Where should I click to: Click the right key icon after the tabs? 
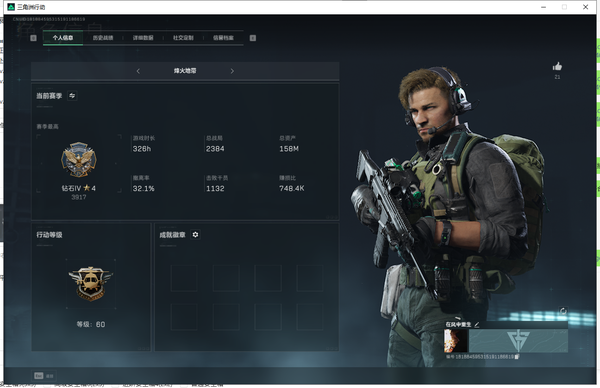coord(253,38)
